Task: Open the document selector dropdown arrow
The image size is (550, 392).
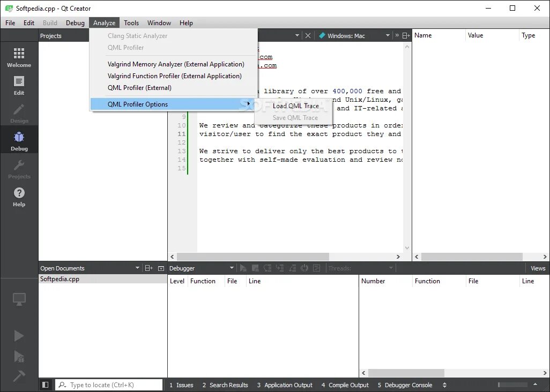Action: coord(297,36)
